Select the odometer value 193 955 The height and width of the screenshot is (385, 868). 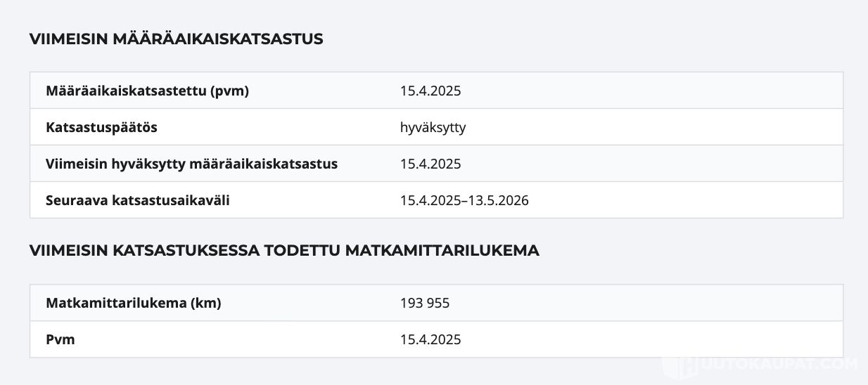click(425, 303)
